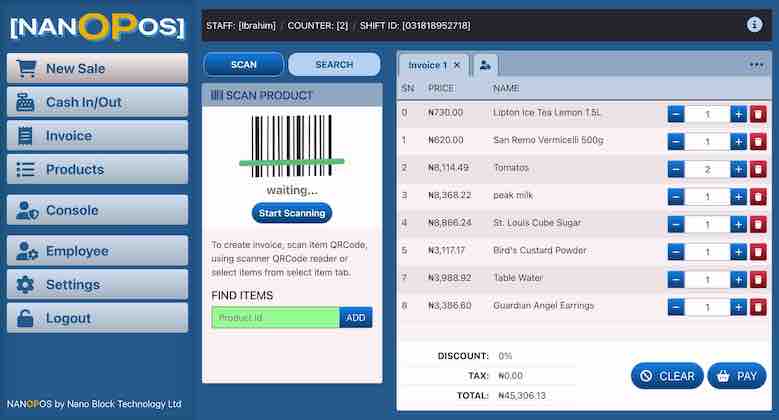
Task: Select the SCAN tab
Action: [243, 65]
